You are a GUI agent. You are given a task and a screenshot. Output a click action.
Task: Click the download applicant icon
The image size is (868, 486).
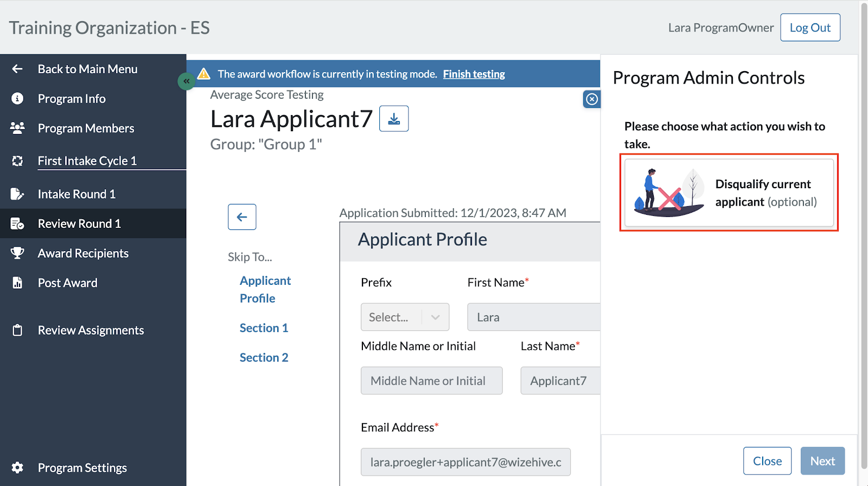click(x=394, y=119)
